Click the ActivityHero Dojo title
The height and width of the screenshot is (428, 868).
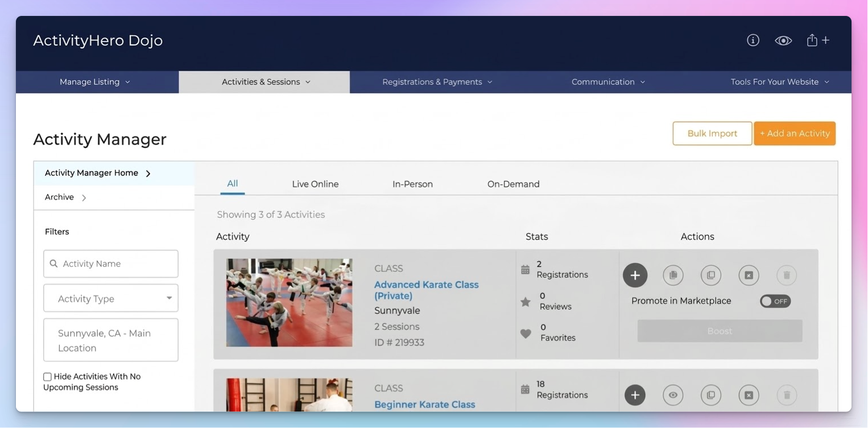[98, 40]
